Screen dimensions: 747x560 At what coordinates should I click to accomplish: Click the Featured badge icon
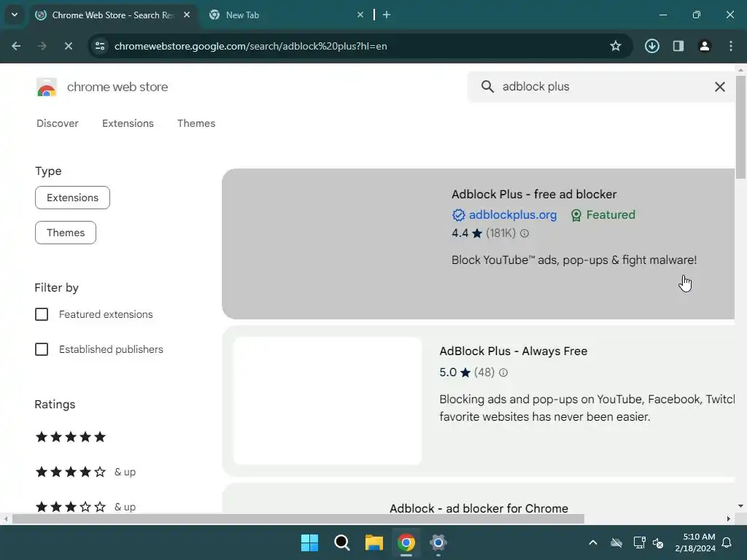(x=576, y=215)
